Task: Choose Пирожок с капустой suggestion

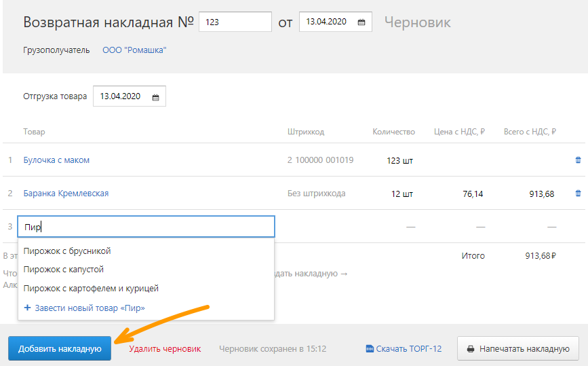Action: (x=63, y=270)
